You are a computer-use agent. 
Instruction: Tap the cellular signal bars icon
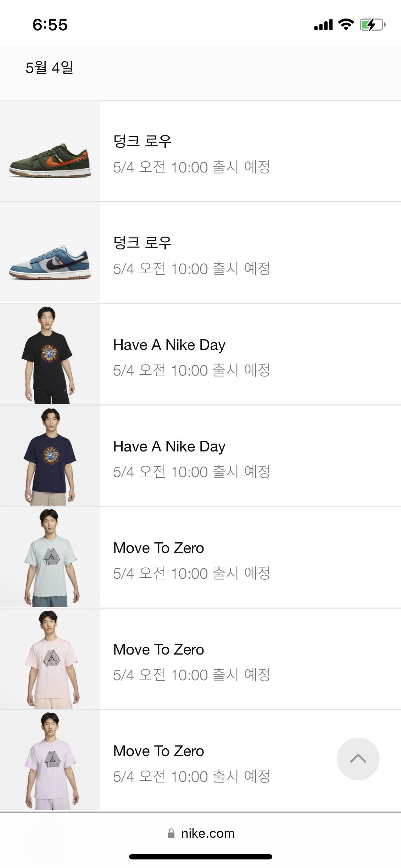[x=323, y=25]
